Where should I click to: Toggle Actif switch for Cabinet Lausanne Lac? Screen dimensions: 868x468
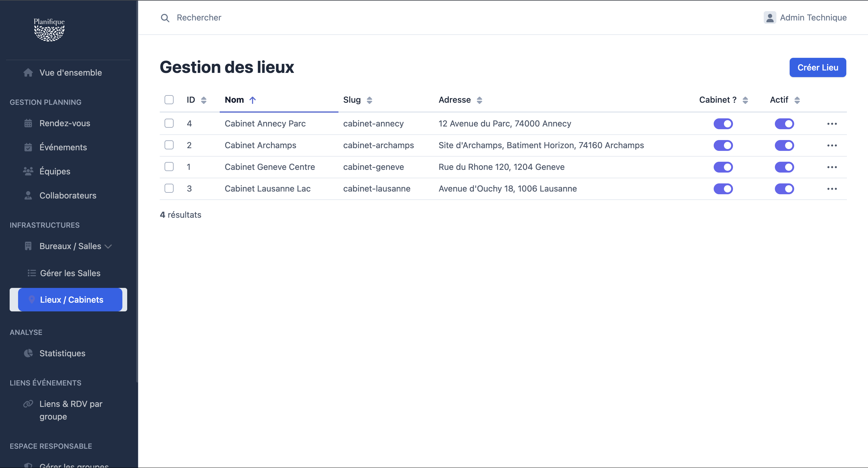coord(785,189)
